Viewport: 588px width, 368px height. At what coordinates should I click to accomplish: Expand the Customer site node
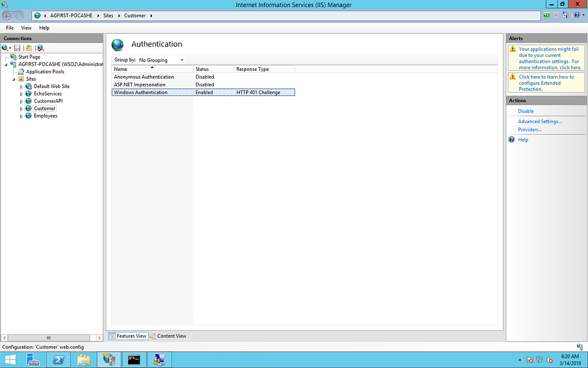pos(21,109)
